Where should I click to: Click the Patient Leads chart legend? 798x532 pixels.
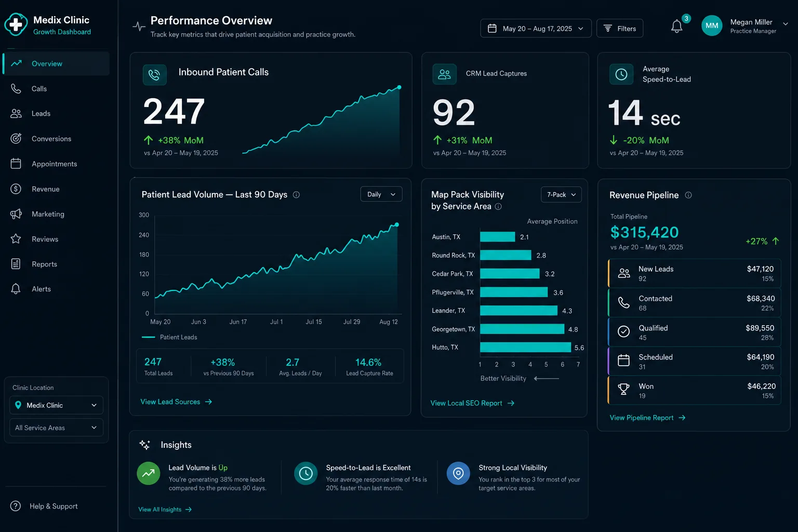(169, 337)
